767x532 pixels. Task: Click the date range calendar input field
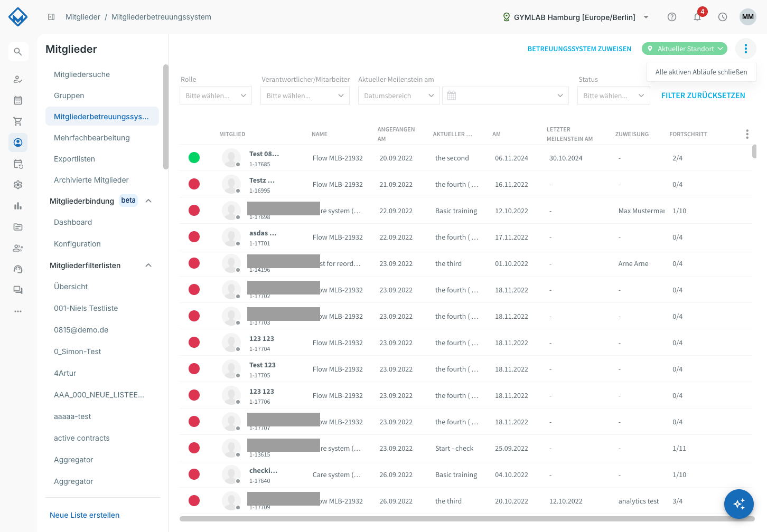tap(506, 96)
